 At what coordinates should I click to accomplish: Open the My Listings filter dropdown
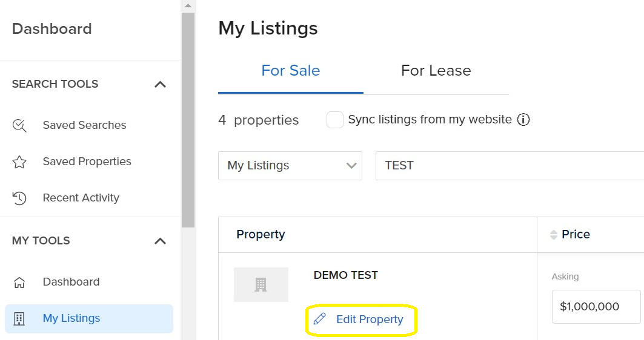(290, 166)
